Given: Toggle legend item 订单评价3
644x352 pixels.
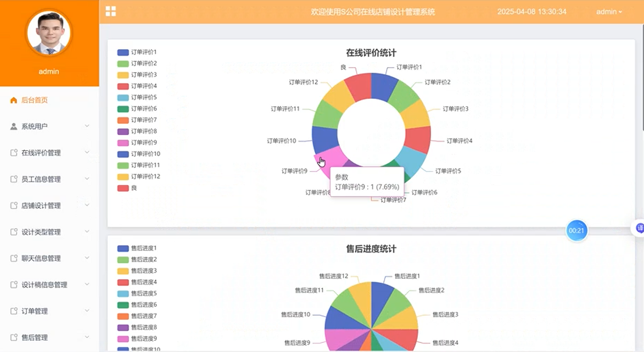Looking at the screenshot, I should pos(137,75).
